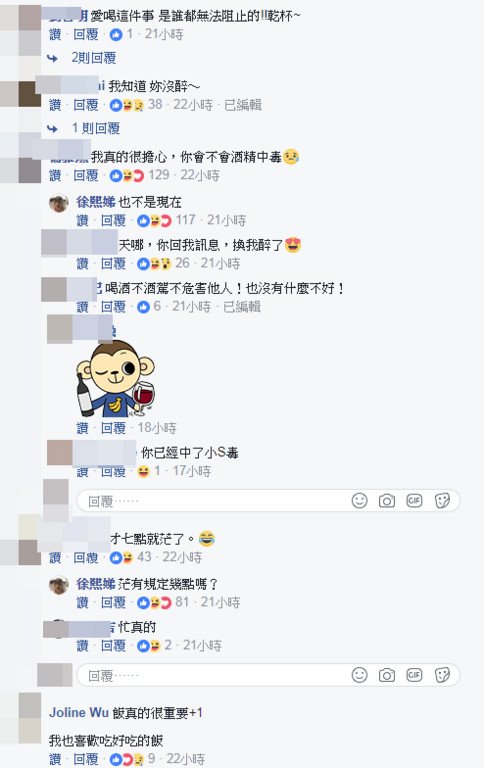This screenshot has width=484, height=768.
Task: Click the GIF icon in the first reply box
Action: (414, 501)
